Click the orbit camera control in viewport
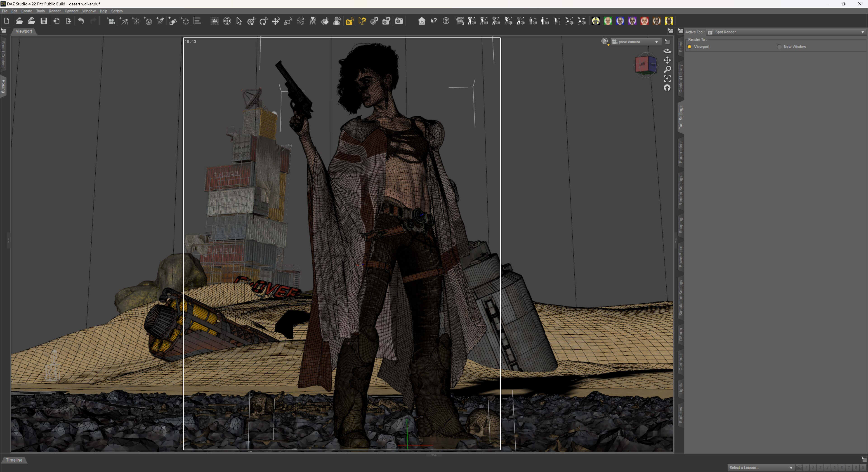Image resolution: width=868 pixels, height=472 pixels. coord(667,51)
